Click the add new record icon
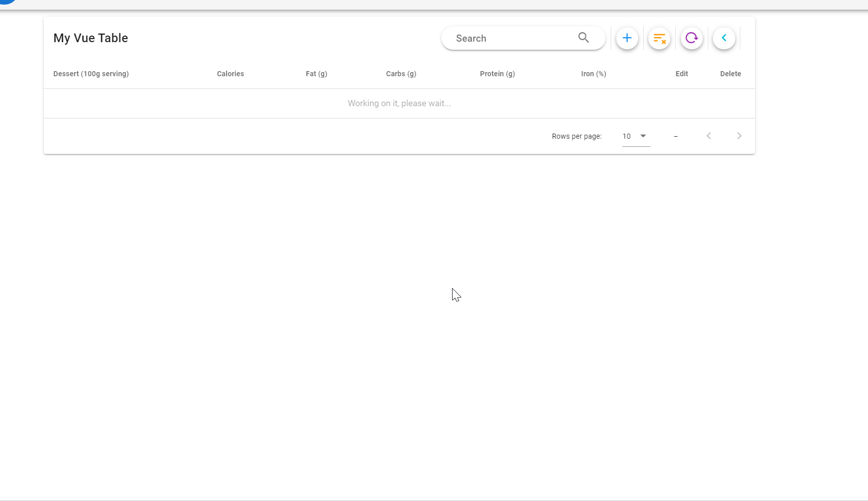This screenshot has width=868, height=501. click(x=627, y=38)
